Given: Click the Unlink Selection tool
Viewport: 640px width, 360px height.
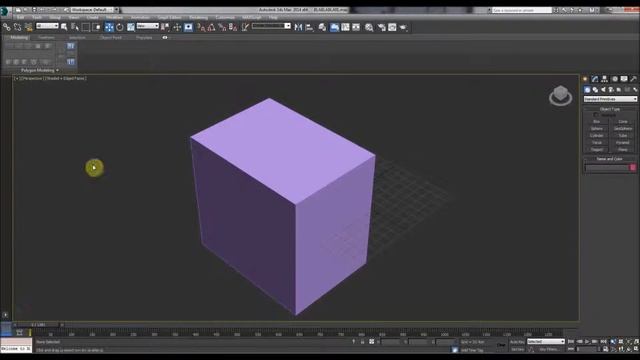Looking at the screenshot, I should point(18,27).
